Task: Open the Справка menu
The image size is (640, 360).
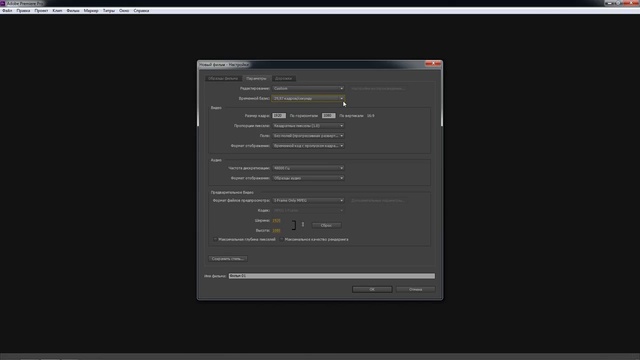Action: (141, 11)
